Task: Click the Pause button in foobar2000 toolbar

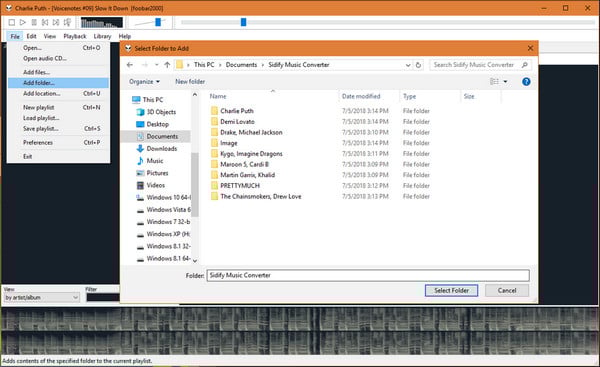Action: 34,23
